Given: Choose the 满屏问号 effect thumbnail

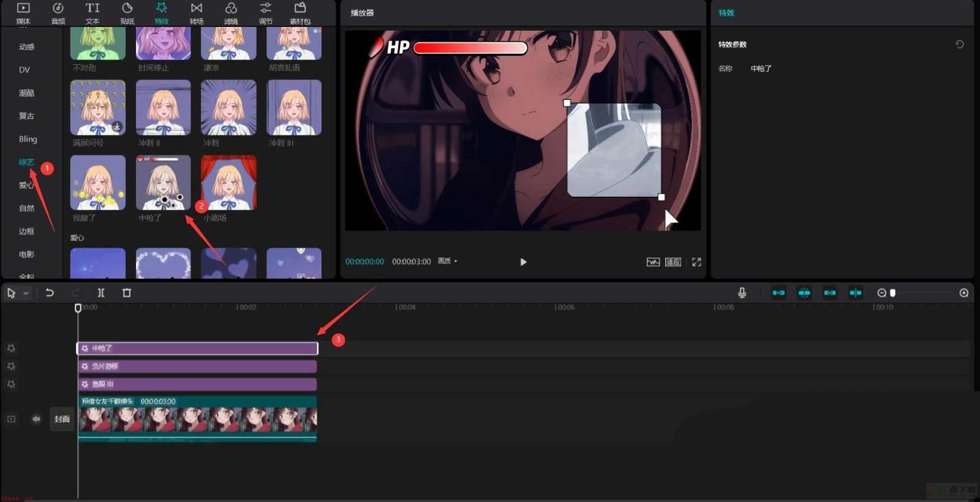Looking at the screenshot, I should (98, 107).
